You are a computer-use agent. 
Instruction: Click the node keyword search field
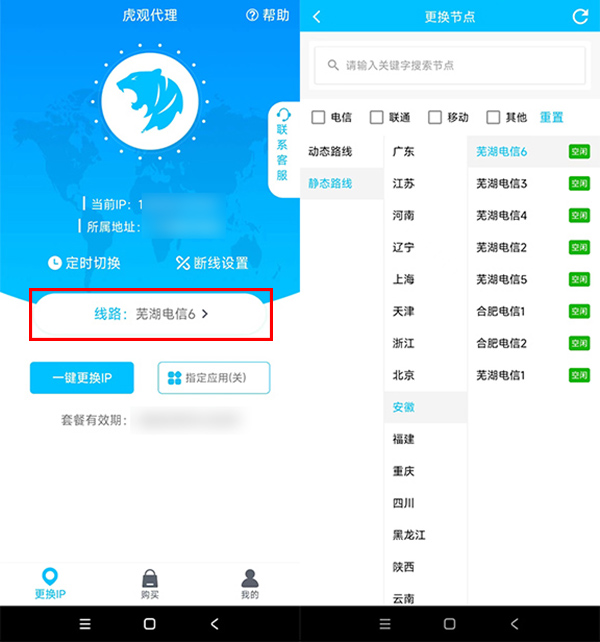pos(450,65)
